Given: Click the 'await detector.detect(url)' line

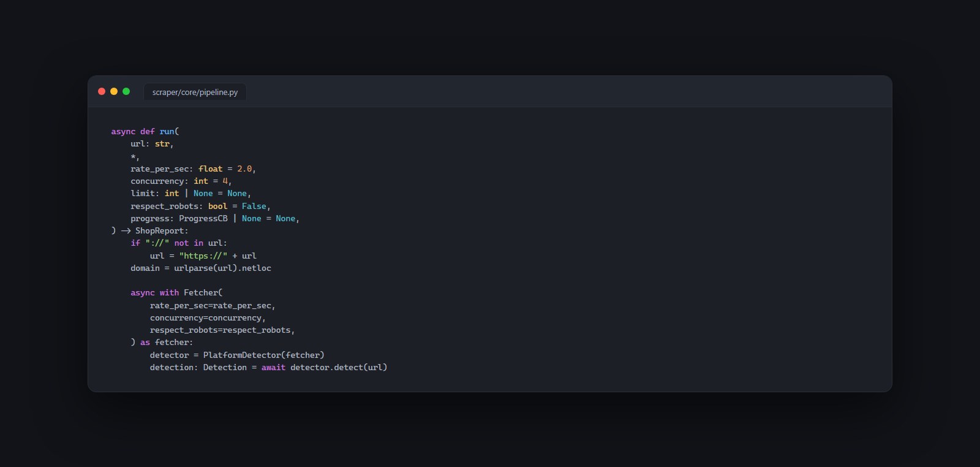Looking at the screenshot, I should coord(268,367).
